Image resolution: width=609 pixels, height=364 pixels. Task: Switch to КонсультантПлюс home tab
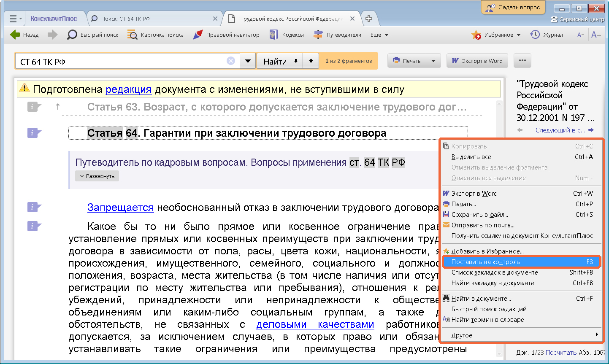54,19
